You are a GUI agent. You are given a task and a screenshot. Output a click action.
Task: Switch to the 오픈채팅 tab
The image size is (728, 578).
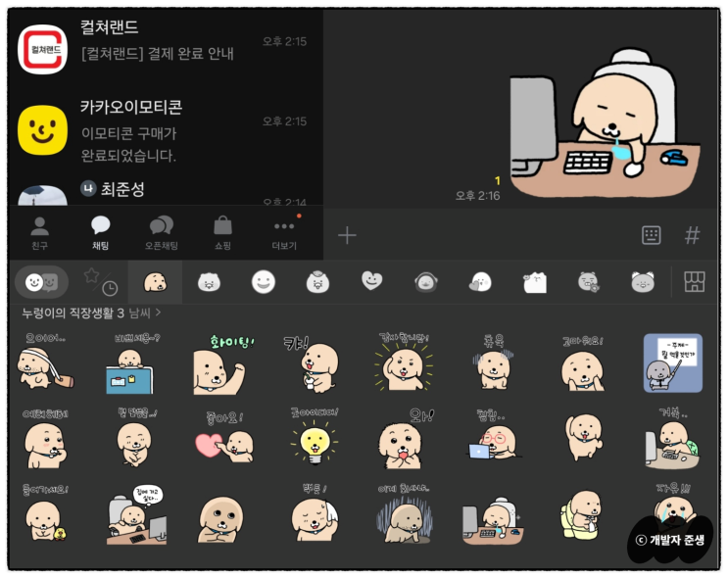click(161, 233)
